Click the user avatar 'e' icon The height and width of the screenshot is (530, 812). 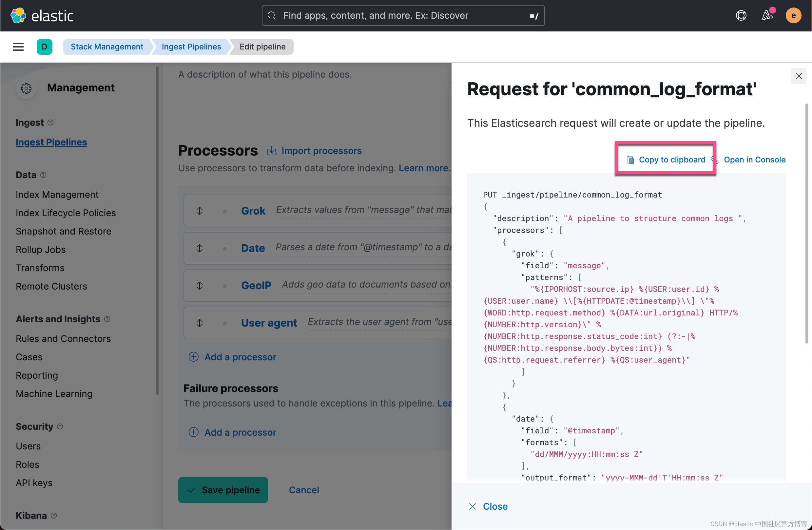coord(793,15)
